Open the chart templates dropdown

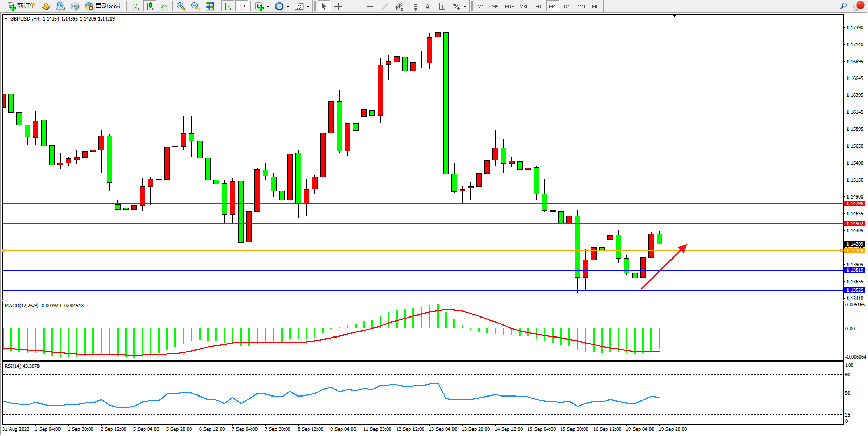pyautogui.click(x=302, y=6)
